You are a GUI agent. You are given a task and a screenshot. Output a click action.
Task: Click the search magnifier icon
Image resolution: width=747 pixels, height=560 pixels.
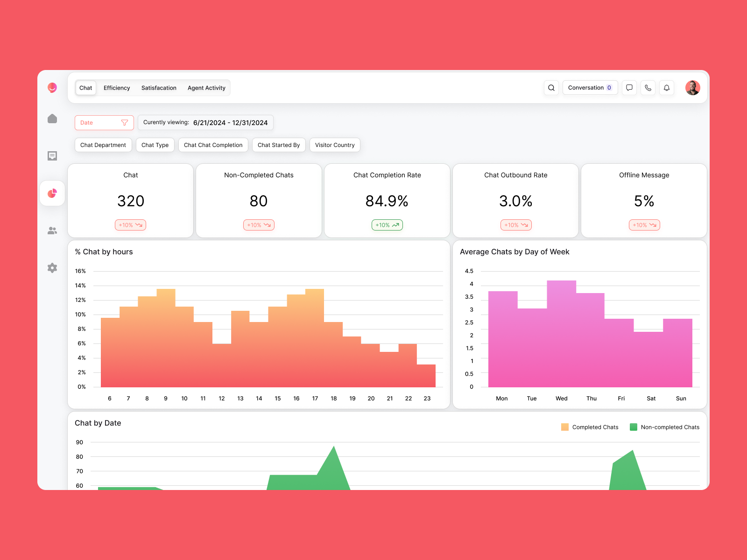pos(551,88)
